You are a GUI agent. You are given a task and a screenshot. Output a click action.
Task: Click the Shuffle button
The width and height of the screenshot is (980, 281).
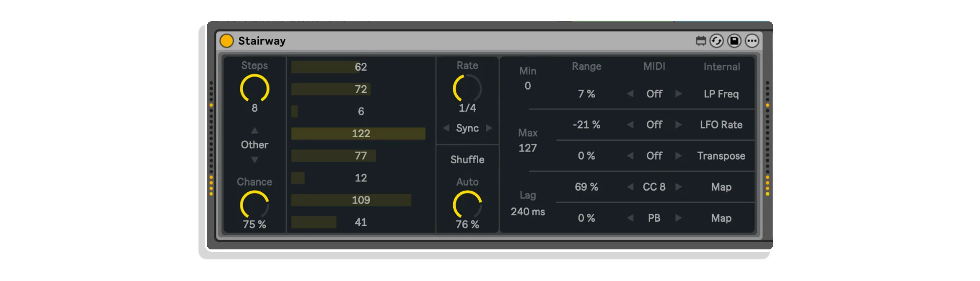pyautogui.click(x=467, y=160)
